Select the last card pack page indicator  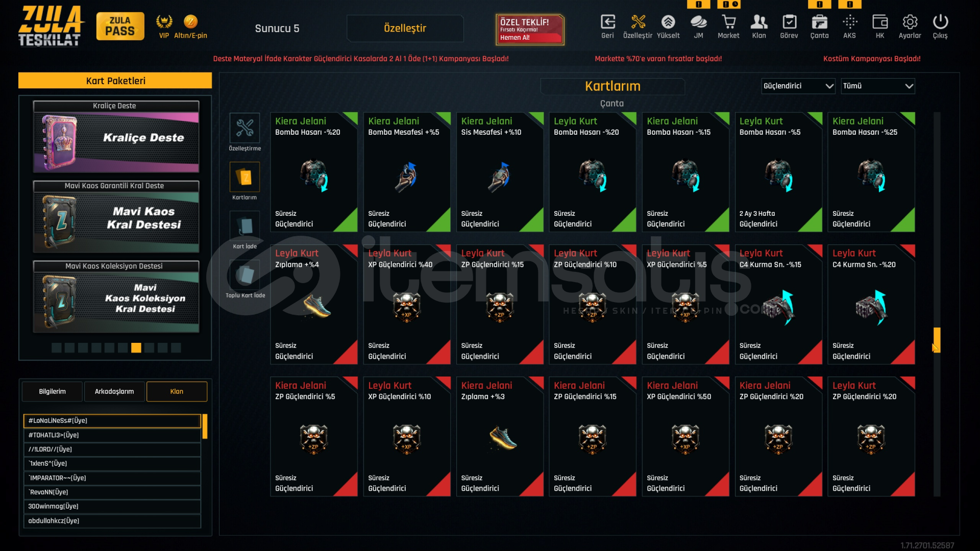click(x=176, y=348)
